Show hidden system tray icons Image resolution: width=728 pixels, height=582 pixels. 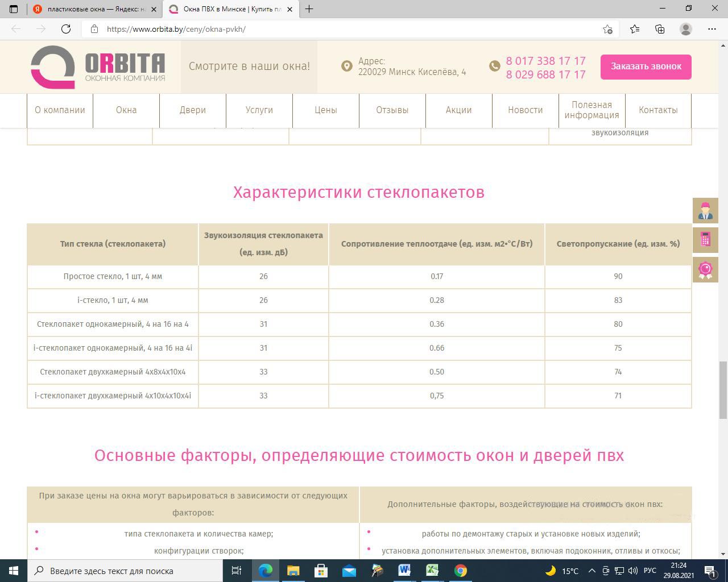point(591,571)
